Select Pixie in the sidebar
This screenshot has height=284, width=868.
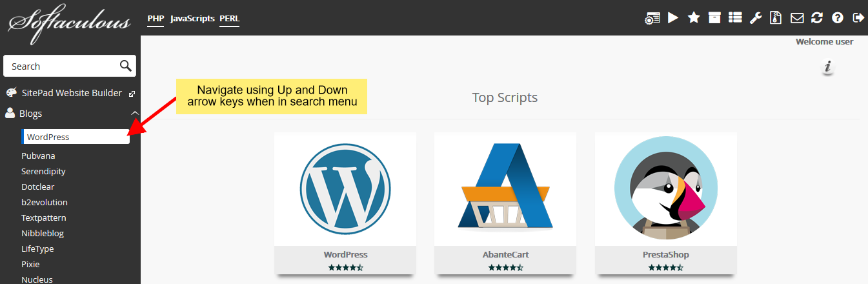pos(30,264)
